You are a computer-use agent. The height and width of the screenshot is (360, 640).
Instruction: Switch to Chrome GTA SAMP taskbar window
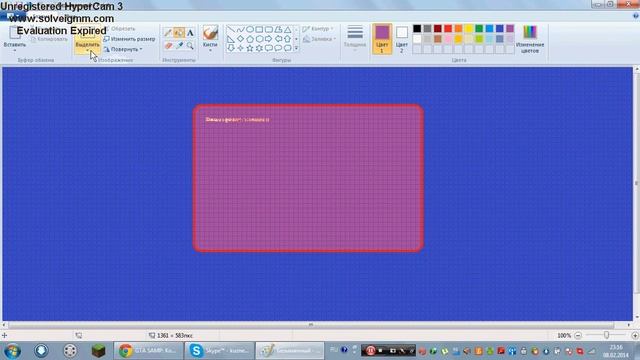point(148,351)
